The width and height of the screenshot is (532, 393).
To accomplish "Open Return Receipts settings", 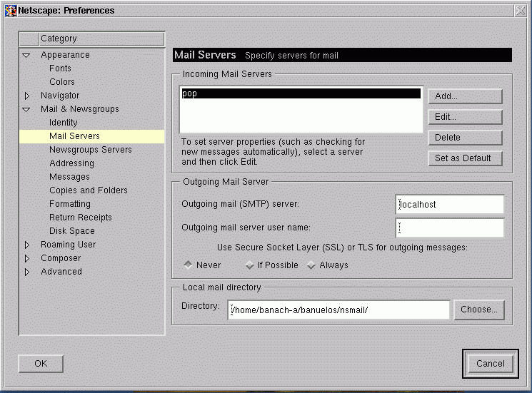I will [x=81, y=217].
